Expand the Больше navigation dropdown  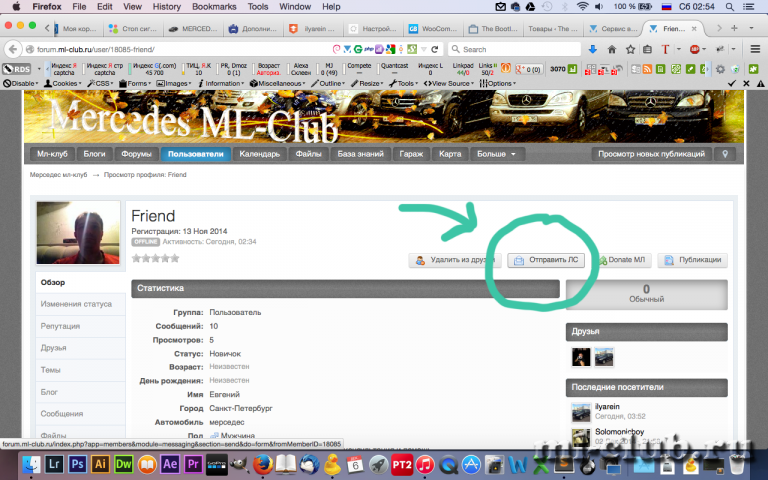tap(498, 154)
